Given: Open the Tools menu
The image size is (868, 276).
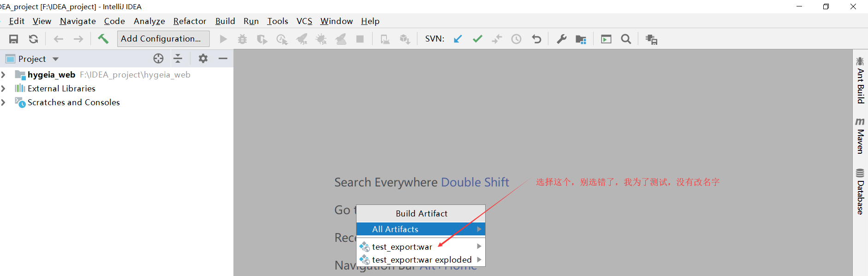Looking at the screenshot, I should [278, 21].
